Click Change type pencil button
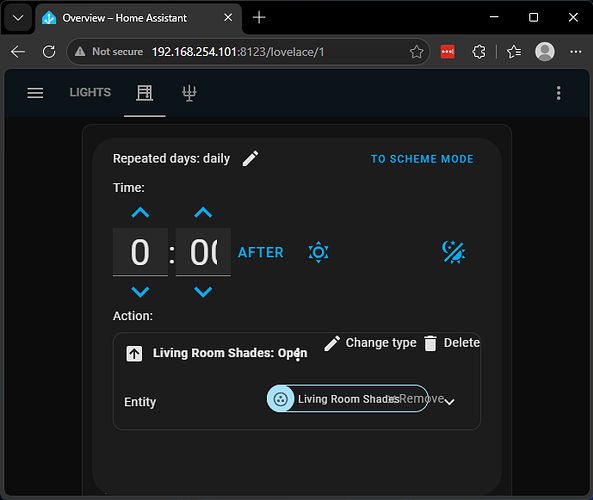Viewport: 593px width, 500px height. 370,343
